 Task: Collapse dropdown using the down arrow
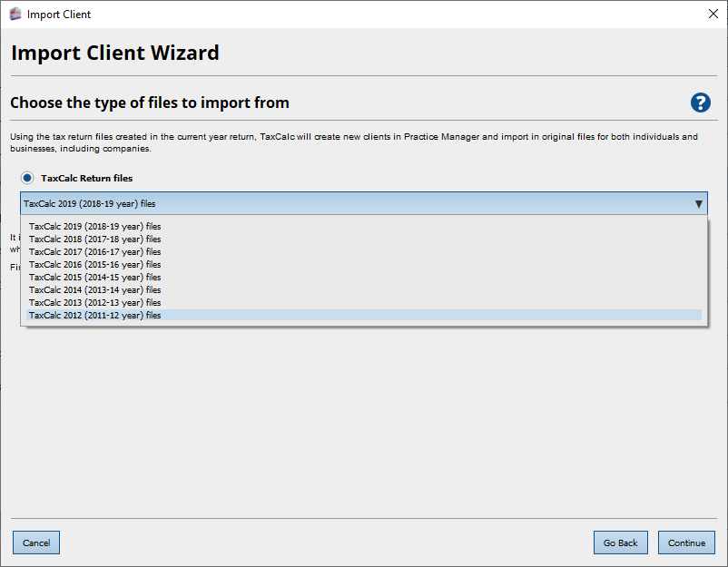[698, 204]
